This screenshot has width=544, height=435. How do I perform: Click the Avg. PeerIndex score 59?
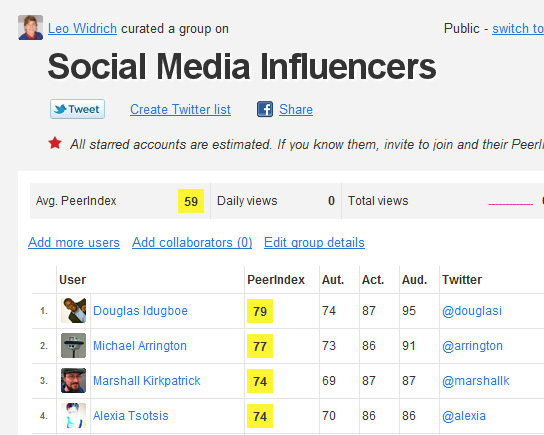(x=191, y=201)
